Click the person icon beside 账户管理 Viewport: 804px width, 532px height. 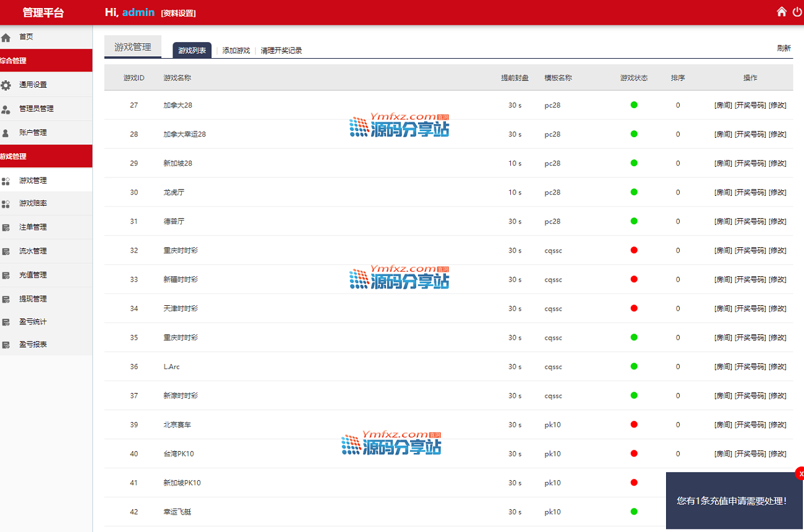(x=6, y=133)
